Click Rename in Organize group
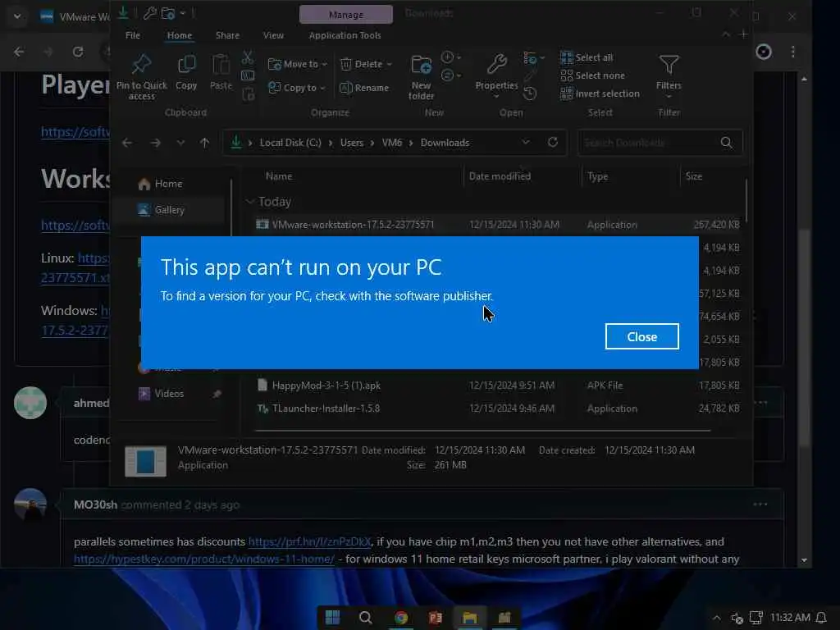Image resolution: width=840 pixels, height=630 pixels. pos(364,87)
